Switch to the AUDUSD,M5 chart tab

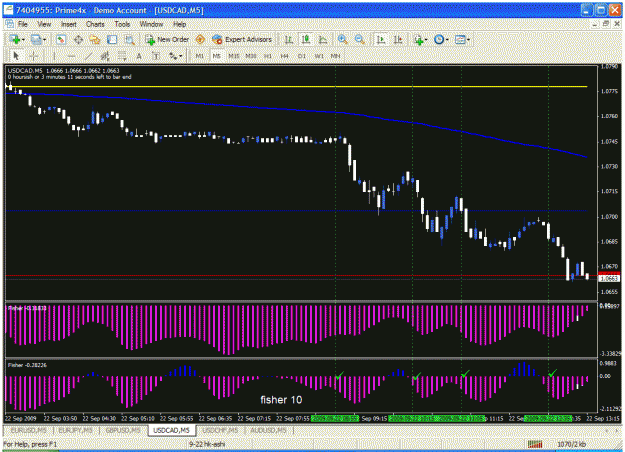[x=268, y=430]
